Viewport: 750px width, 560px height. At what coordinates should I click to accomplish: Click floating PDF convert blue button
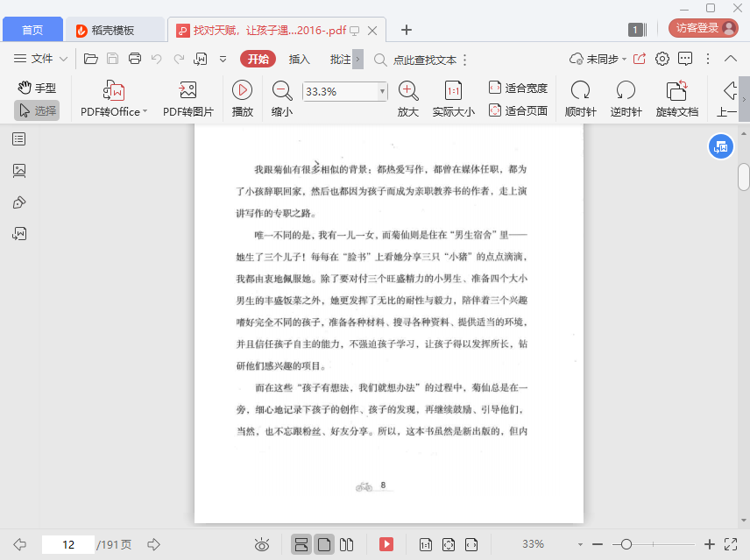tap(721, 147)
